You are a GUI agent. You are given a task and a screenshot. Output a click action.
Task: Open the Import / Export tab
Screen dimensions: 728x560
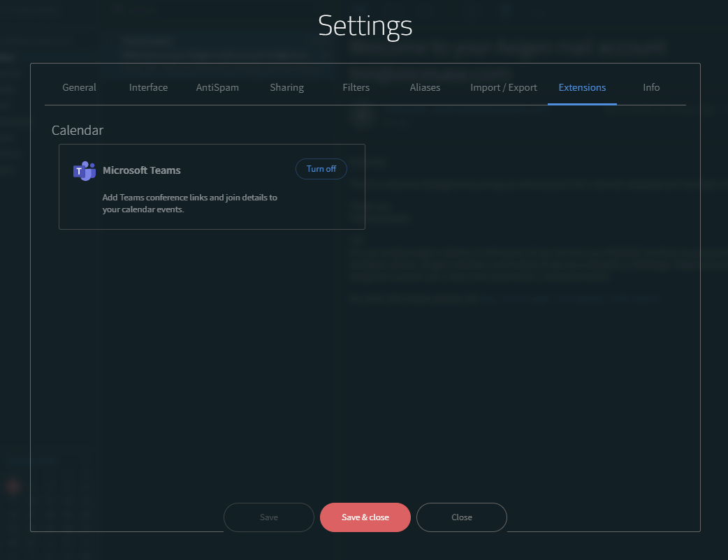pyautogui.click(x=503, y=87)
